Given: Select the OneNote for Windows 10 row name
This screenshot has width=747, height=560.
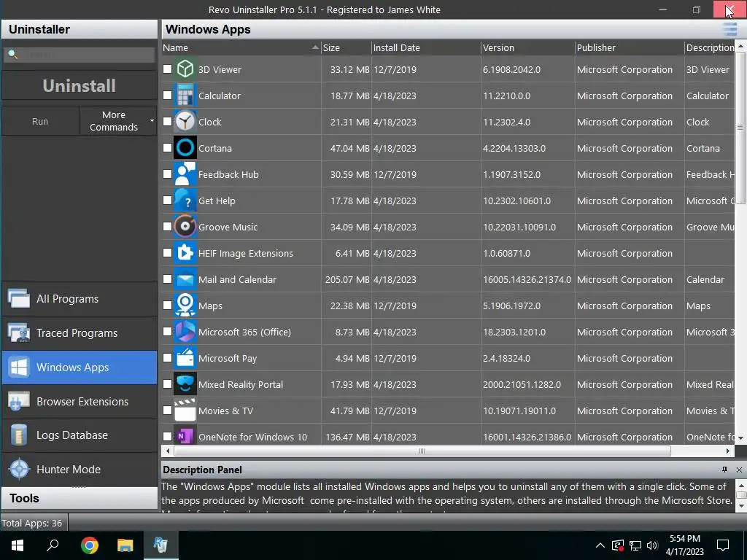Looking at the screenshot, I should point(252,437).
